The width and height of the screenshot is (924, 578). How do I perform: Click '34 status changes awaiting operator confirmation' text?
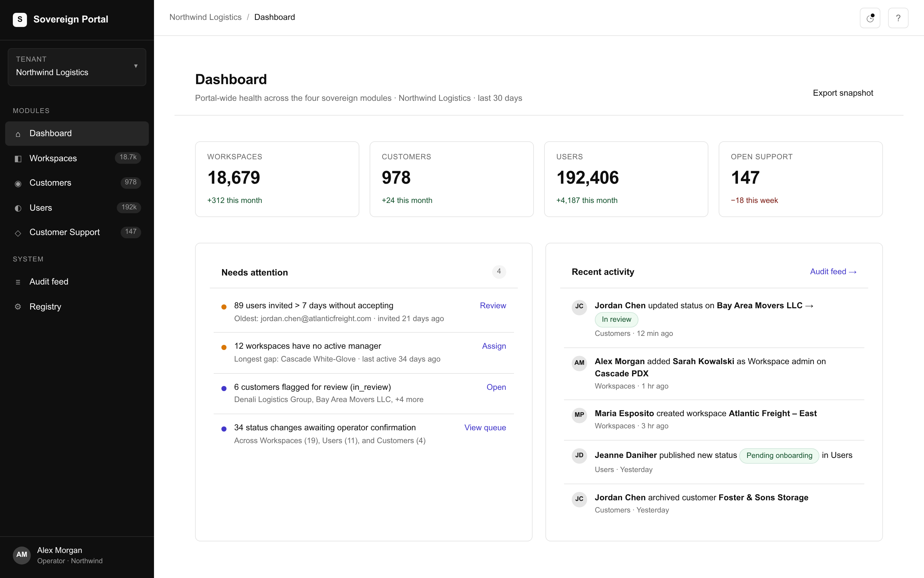pos(325,427)
